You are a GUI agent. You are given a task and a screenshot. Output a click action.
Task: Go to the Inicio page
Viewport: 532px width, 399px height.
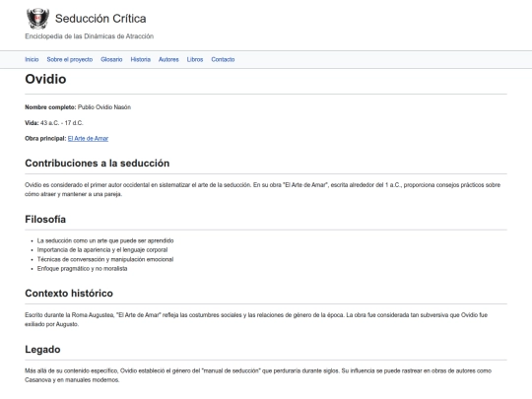[x=32, y=59]
